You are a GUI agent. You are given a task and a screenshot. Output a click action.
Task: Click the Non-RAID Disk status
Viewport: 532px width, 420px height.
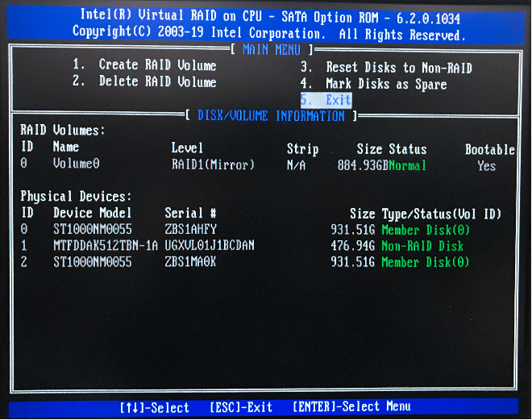coord(422,246)
